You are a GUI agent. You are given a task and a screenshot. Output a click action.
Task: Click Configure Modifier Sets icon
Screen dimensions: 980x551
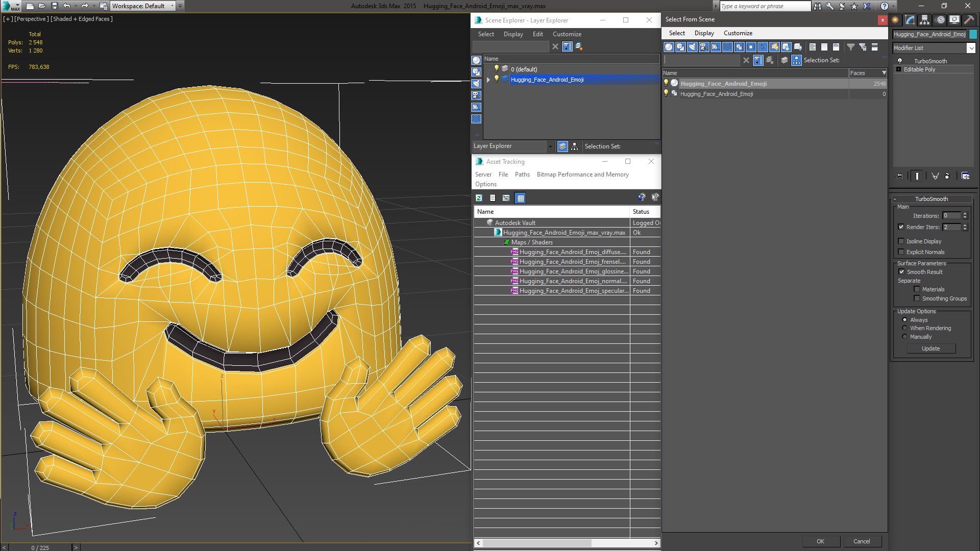coord(966,176)
